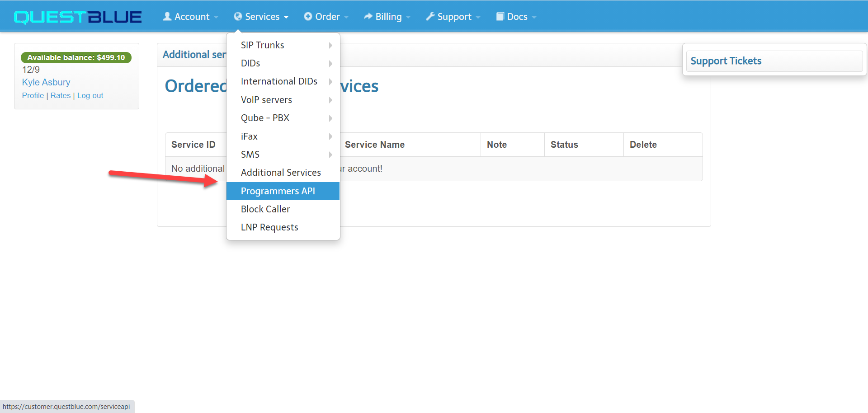Click the Docs book icon
The image size is (868, 413).
(x=500, y=17)
